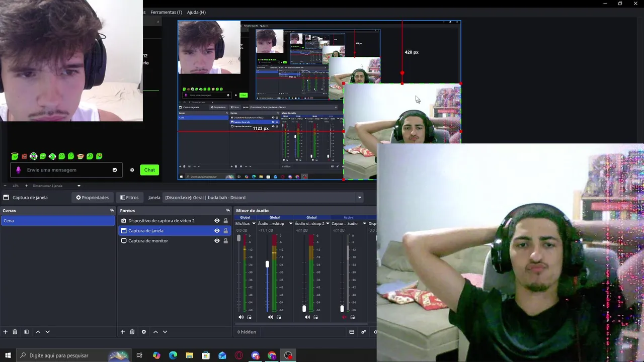Toggle monitoring headphone icon for Áudio desktop 2
The width and height of the screenshot is (644, 362).
(x=316, y=317)
